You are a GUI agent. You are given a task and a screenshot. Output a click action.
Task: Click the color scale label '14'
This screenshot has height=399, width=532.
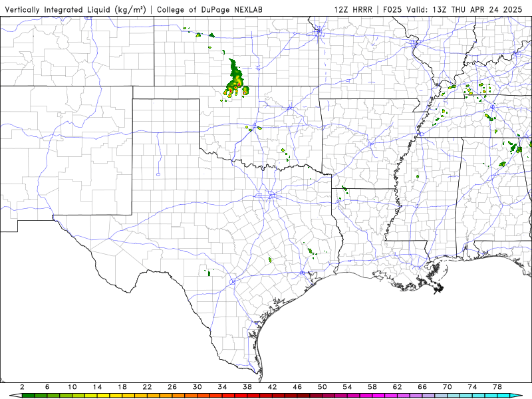click(97, 387)
